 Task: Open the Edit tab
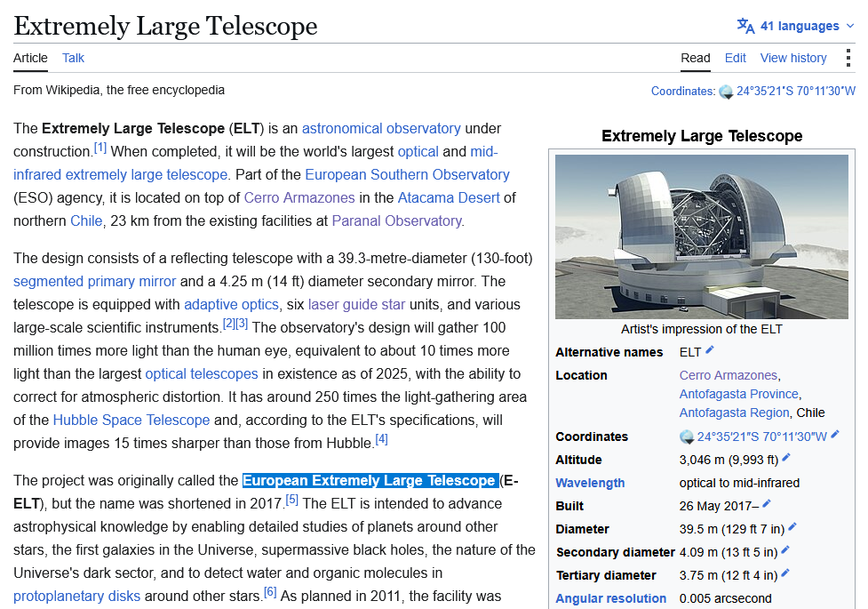(x=735, y=58)
